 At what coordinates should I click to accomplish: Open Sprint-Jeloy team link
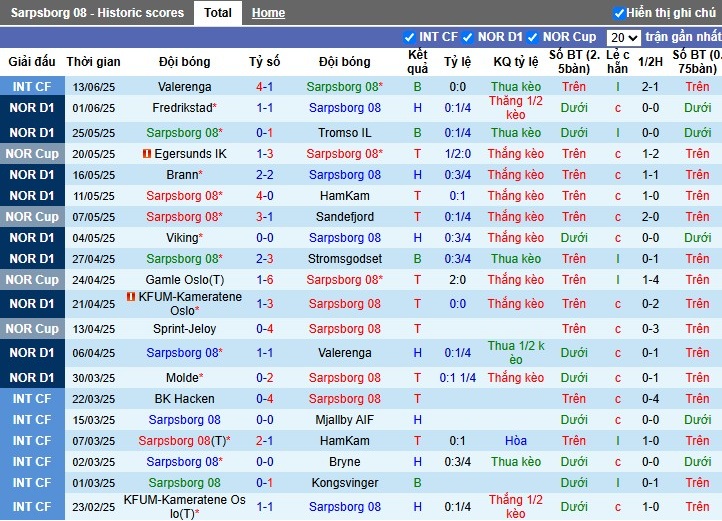tap(185, 329)
